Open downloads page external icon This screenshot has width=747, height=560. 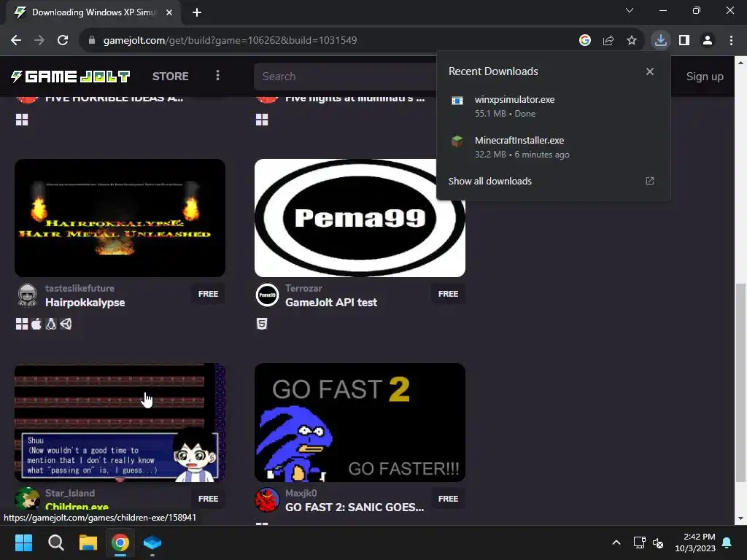(x=650, y=181)
